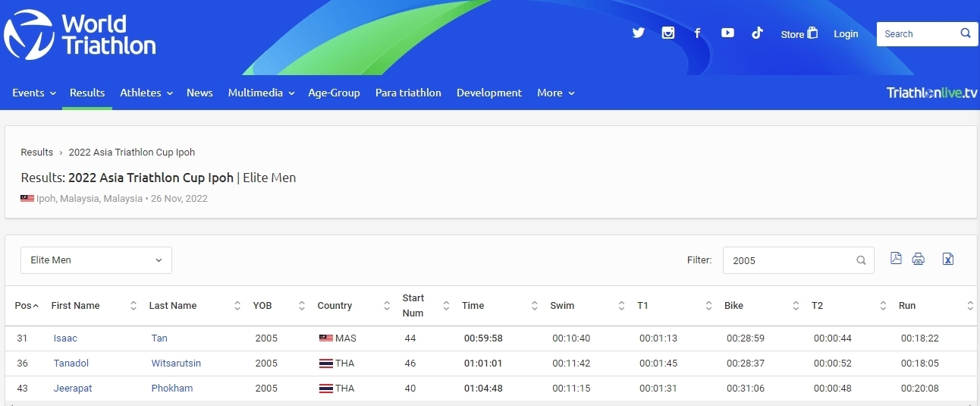Sort by Bike column arrows
This screenshot has width=980, height=406.
(x=796, y=306)
